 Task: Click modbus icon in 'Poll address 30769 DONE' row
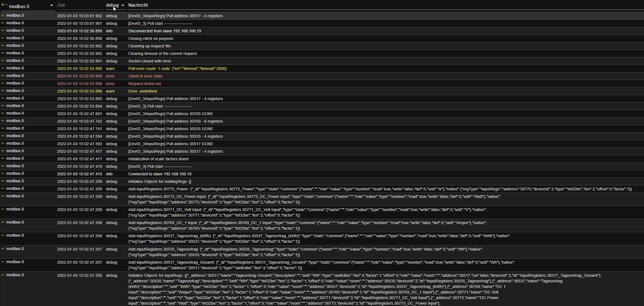pos(4,113)
